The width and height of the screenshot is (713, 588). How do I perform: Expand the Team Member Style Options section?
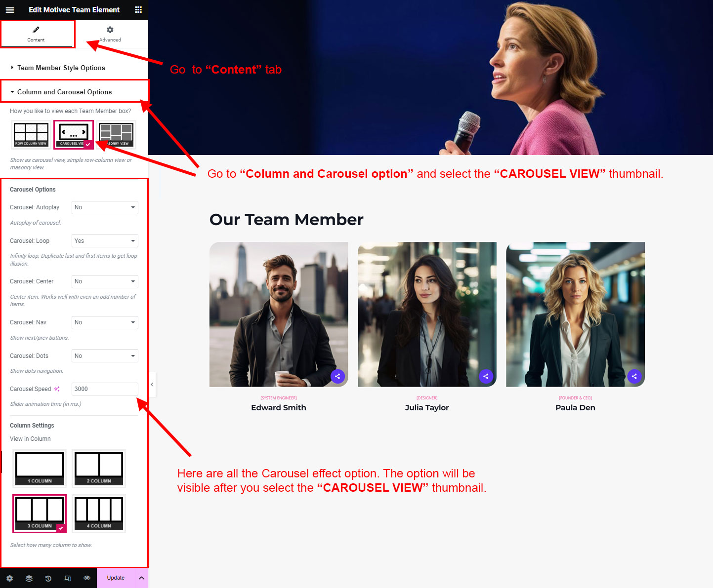(61, 68)
